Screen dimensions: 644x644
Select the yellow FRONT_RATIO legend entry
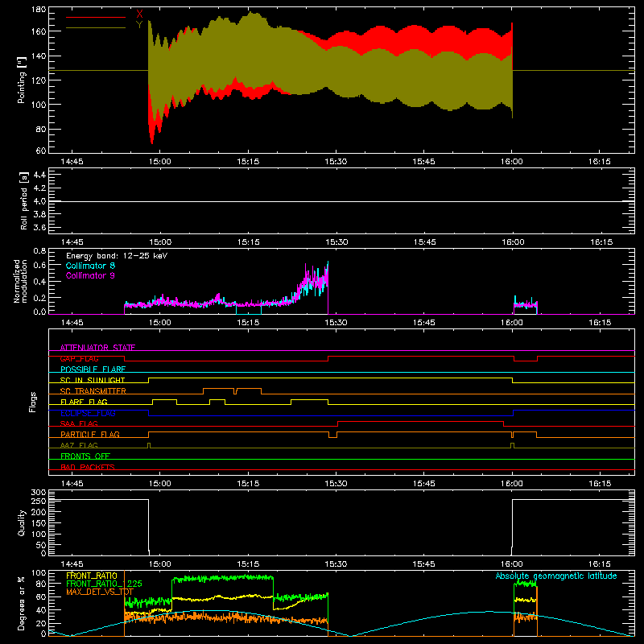tap(92, 576)
